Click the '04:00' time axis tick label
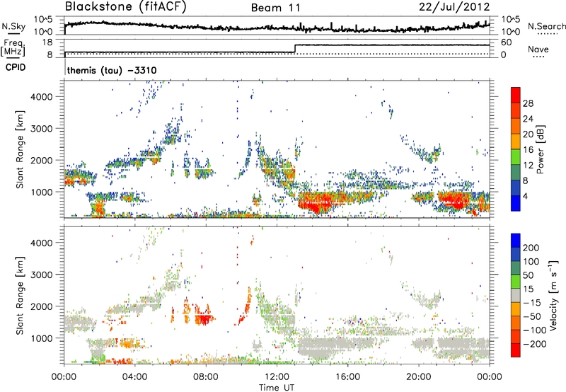The image size is (566, 392). [135, 377]
